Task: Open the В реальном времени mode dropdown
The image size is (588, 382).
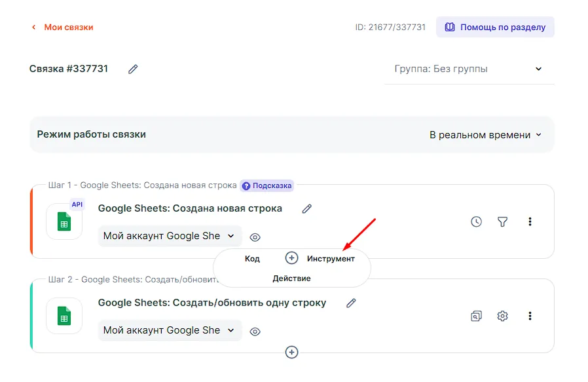Action: [x=485, y=135]
